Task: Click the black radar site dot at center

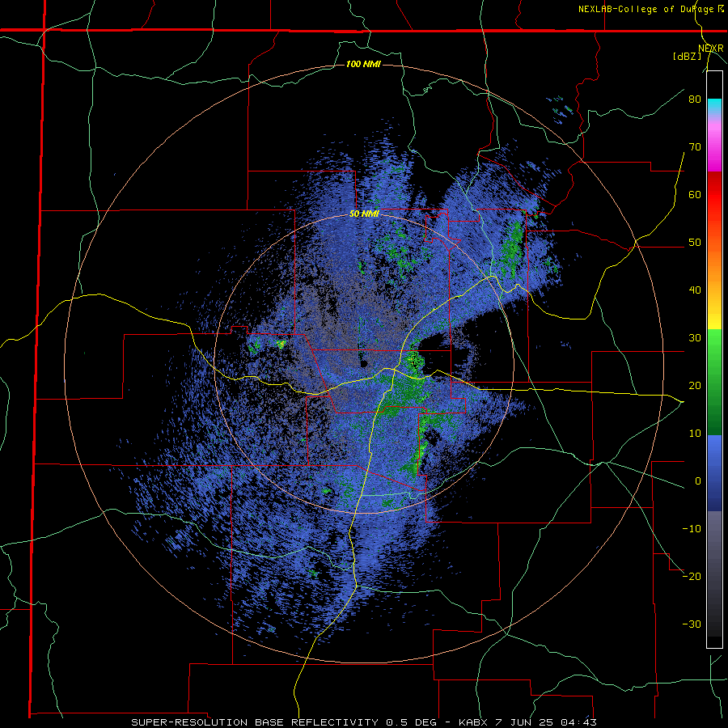Action: coord(365,363)
